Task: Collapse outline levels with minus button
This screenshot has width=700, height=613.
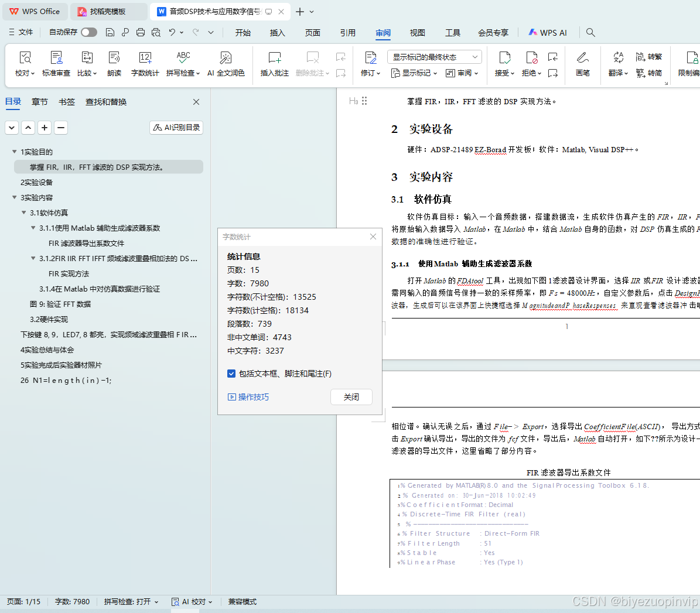Action: pos(61,128)
